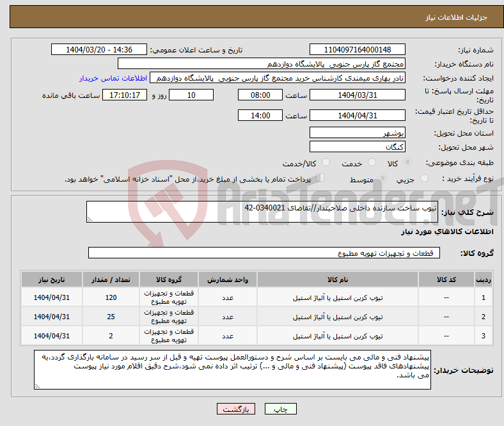Click the resize handle of the need description box

pyautogui.click(x=90, y=219)
